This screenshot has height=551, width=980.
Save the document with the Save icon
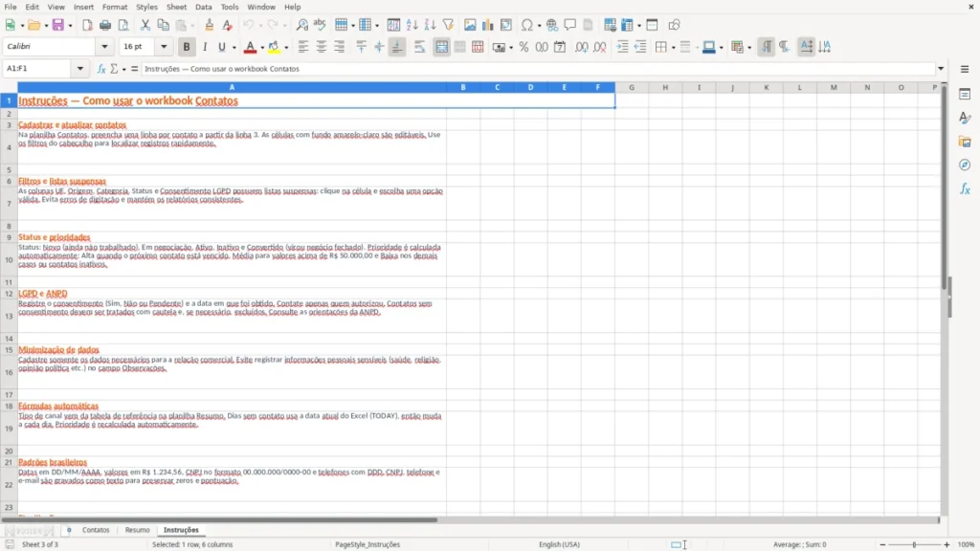[x=58, y=25]
